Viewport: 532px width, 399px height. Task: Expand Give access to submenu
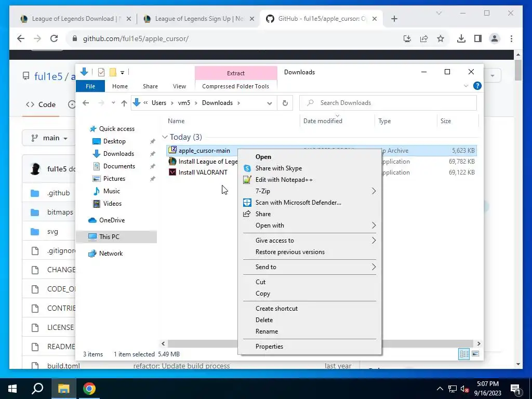[x=374, y=240]
